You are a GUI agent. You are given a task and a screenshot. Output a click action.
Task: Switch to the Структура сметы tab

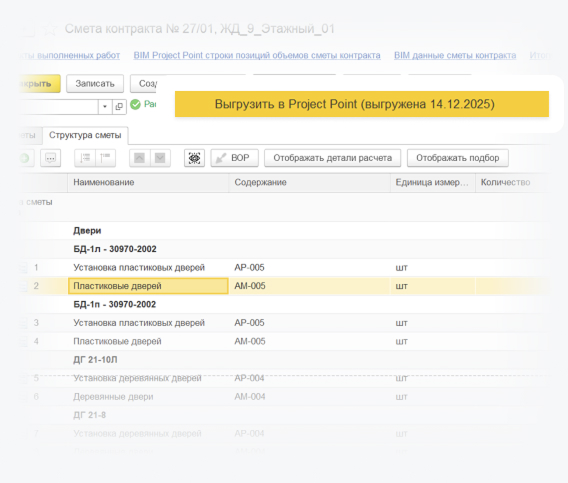[85, 135]
